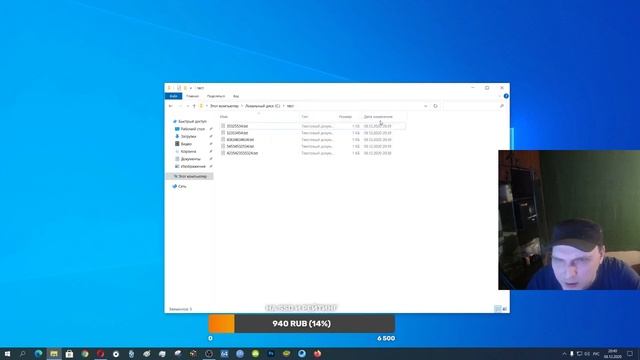Open the Поделиться ribbon tab

[x=216, y=96]
